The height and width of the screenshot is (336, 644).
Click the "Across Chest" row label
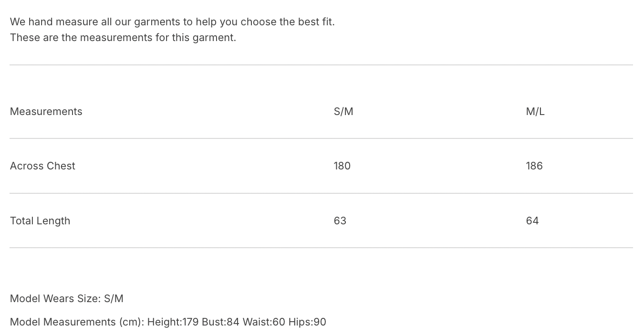point(42,166)
